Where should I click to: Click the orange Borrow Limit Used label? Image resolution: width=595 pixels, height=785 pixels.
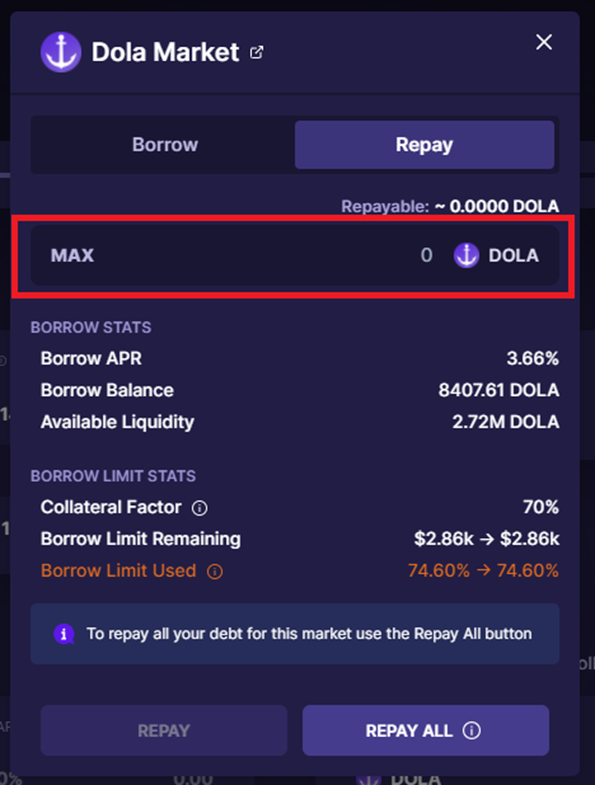click(x=118, y=571)
